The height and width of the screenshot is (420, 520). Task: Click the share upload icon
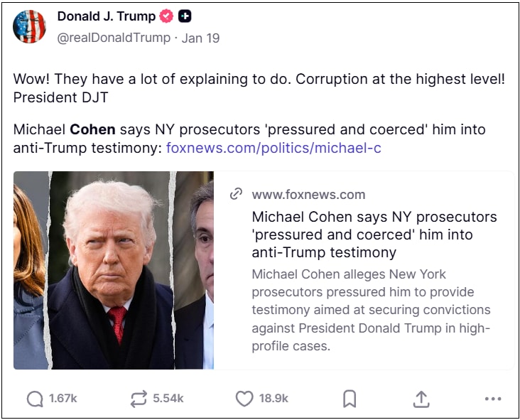point(421,399)
